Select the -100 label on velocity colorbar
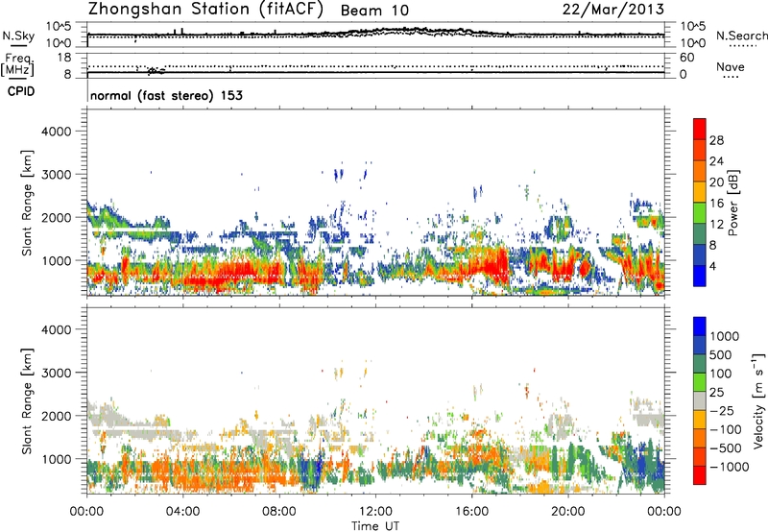The image size is (768, 532). coord(726,429)
